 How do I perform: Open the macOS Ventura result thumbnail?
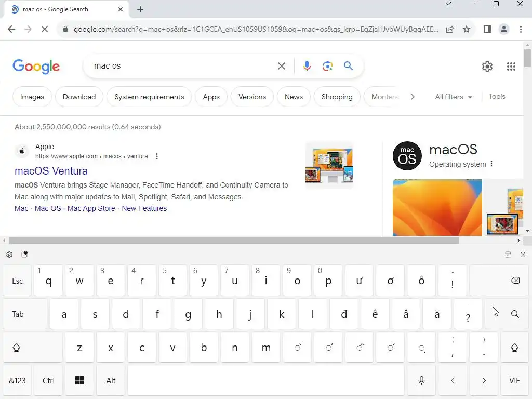pos(329,165)
